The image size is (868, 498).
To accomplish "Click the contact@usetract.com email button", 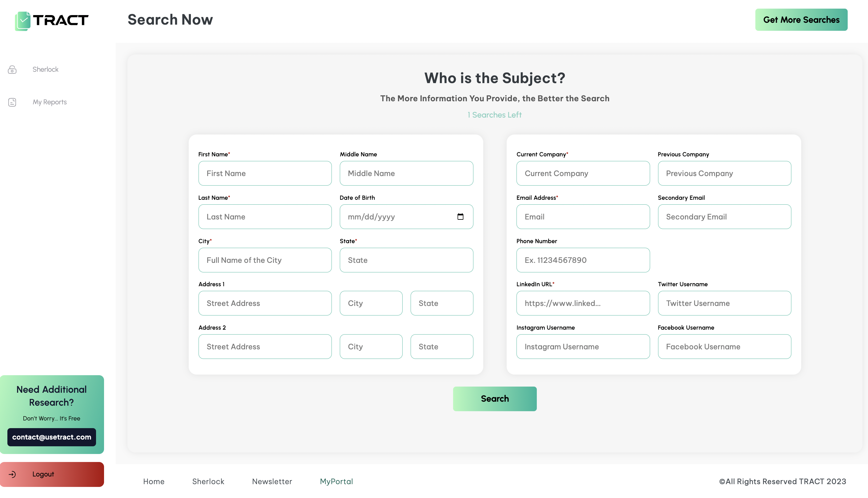I will (x=52, y=437).
